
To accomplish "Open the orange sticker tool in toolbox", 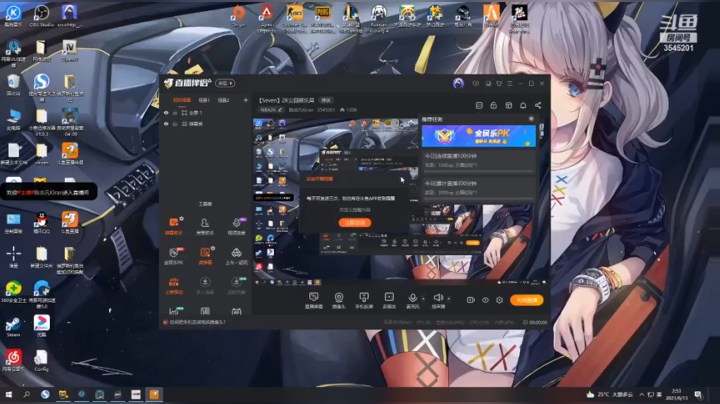I will pos(205,256).
